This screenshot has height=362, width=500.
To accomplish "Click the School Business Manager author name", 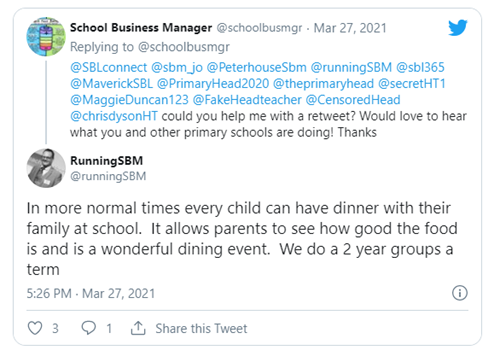I will (141, 28).
